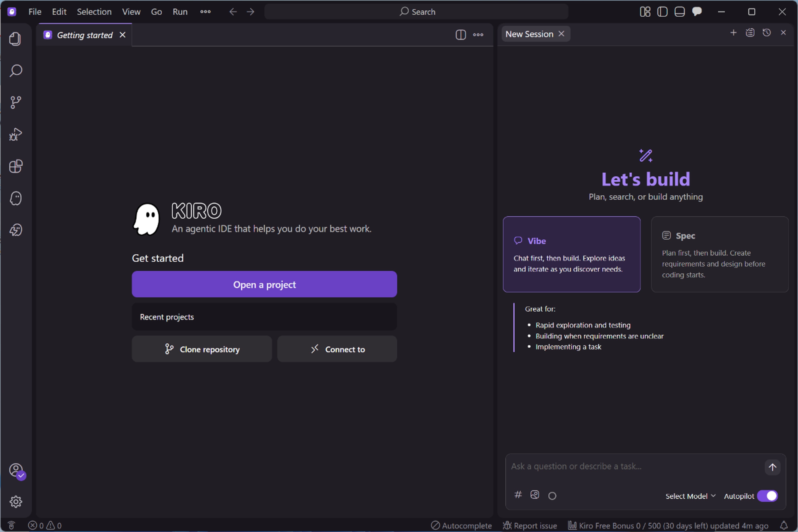Screen dimensions: 798x532
Task: Open the Source Control view
Action: click(16, 102)
